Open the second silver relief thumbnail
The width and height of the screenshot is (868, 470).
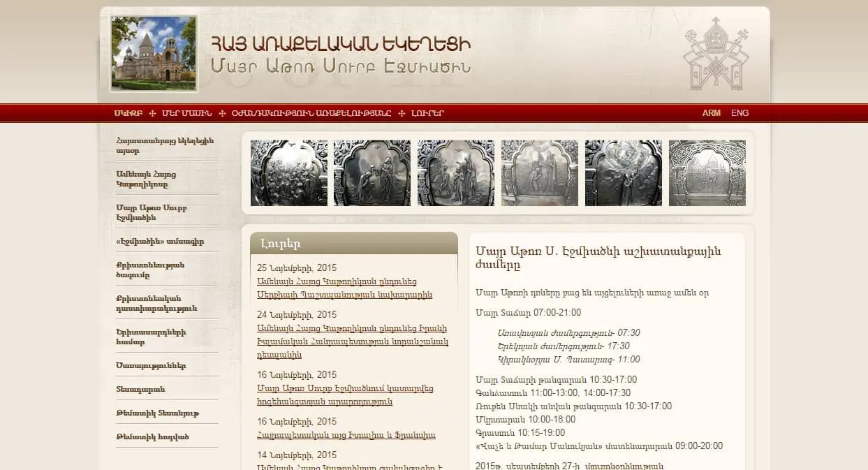pos(372,173)
